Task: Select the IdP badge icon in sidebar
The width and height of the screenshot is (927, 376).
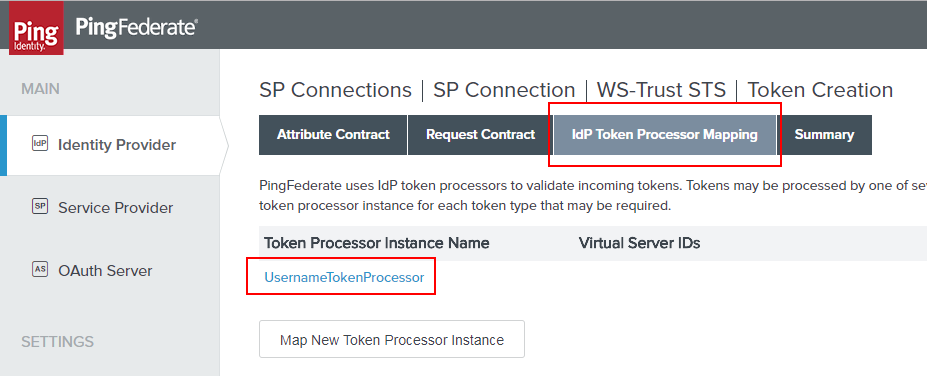Action: [x=40, y=144]
